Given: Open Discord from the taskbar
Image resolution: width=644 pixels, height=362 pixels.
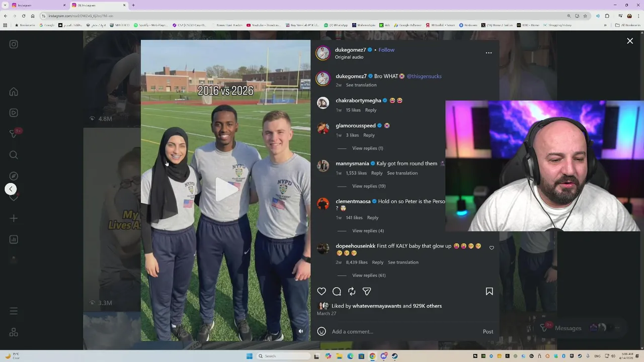Looking at the screenshot, I should [384, 356].
